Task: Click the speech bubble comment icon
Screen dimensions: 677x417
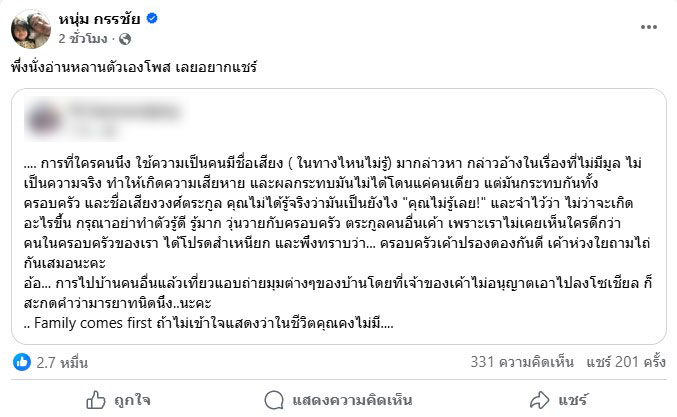Action: pyautogui.click(x=273, y=400)
